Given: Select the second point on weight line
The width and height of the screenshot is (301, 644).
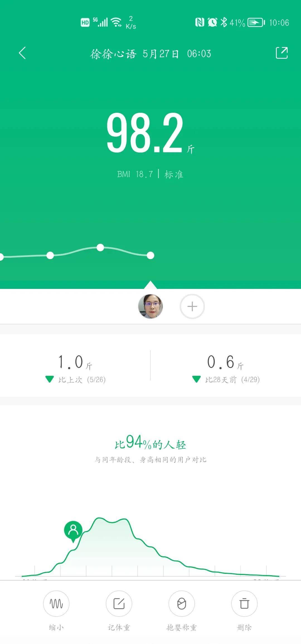Looking at the screenshot, I should (50, 255).
